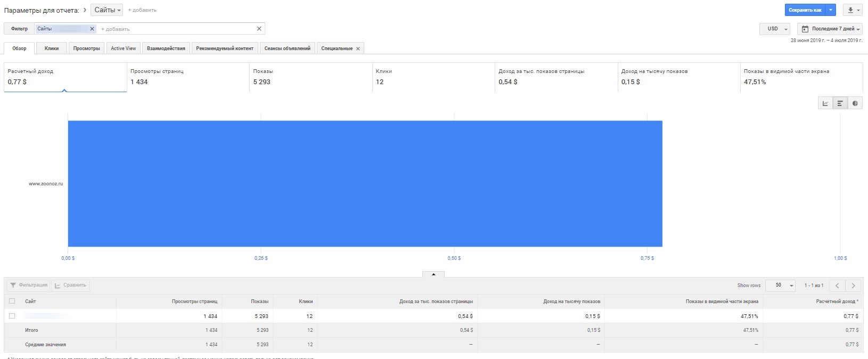
Task: Select the Расчетный доход metric card
Action: tap(65, 77)
